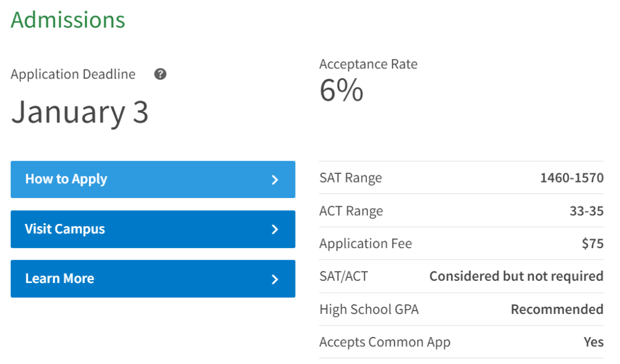Click the Application Deadline help question-mark icon
Image resolution: width=620 pixels, height=364 pixels.
point(160,74)
